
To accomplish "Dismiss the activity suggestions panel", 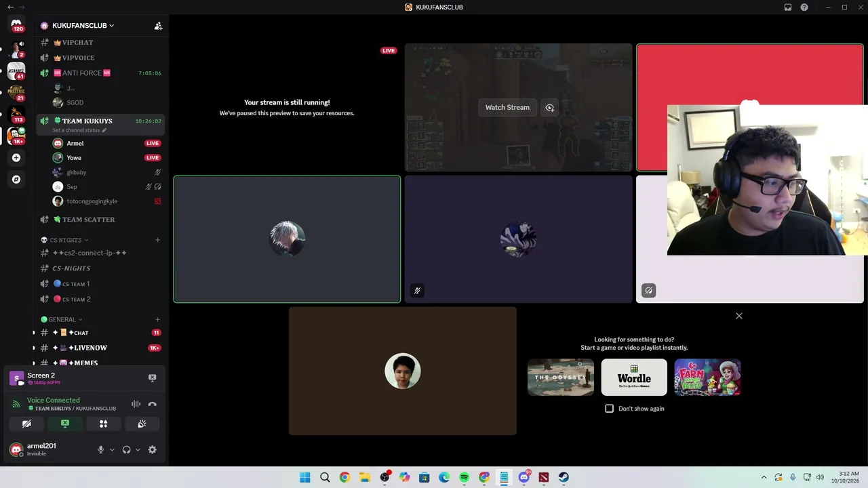I will coord(739,316).
